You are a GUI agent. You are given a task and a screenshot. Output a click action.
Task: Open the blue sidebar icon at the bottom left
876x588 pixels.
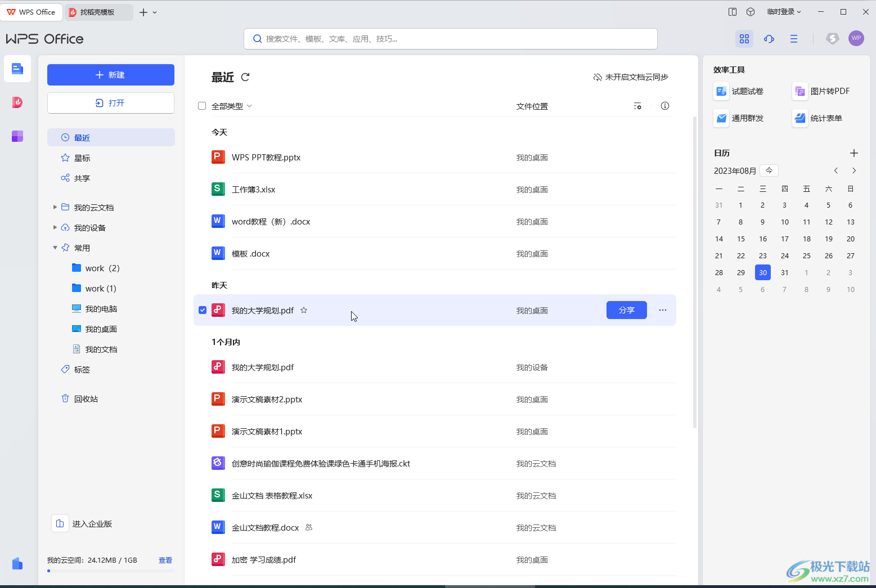click(17, 563)
